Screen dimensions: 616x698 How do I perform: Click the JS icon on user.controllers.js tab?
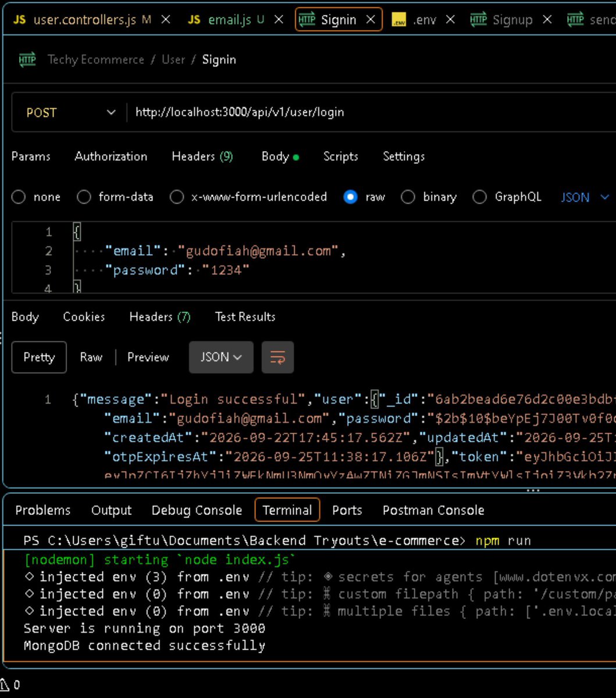click(x=19, y=20)
